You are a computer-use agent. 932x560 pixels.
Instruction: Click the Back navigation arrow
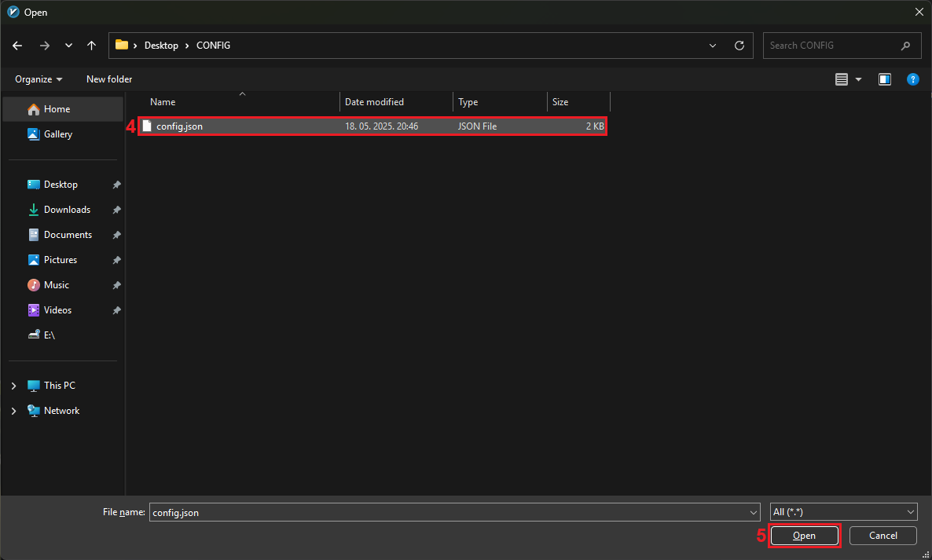pyautogui.click(x=17, y=46)
